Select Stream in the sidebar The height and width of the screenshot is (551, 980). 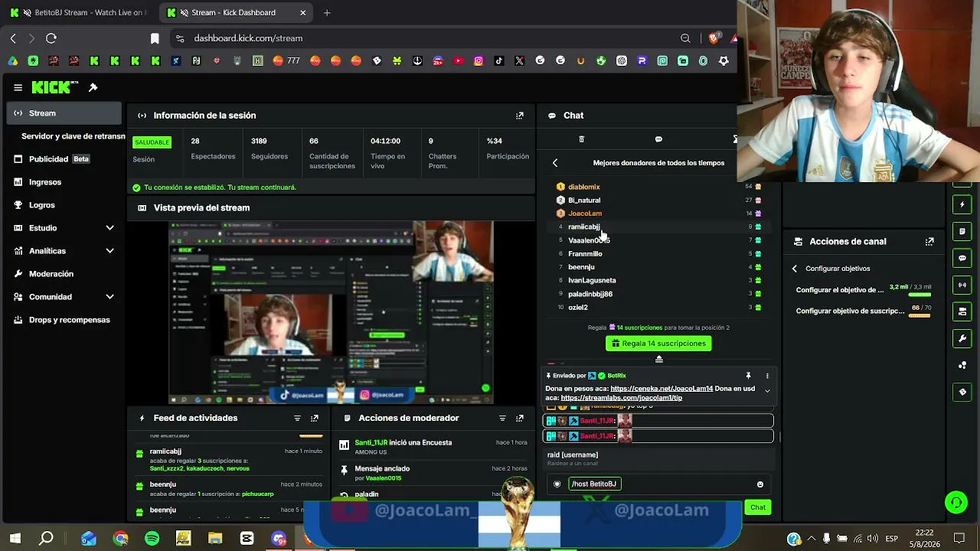pos(64,113)
